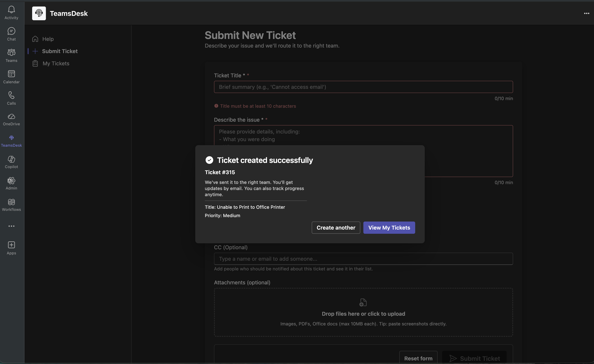Open the Activity bell icon

pos(11,10)
